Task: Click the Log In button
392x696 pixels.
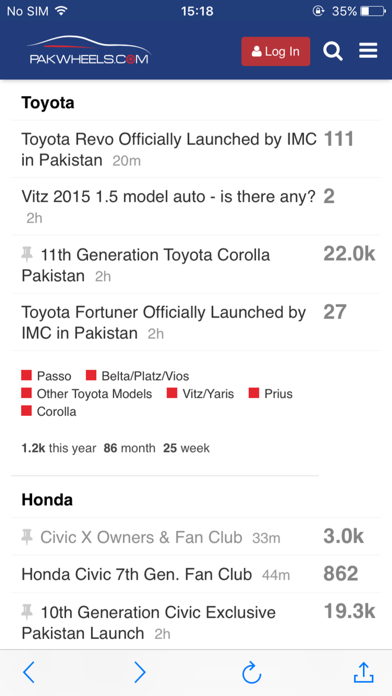Action: coord(276,51)
